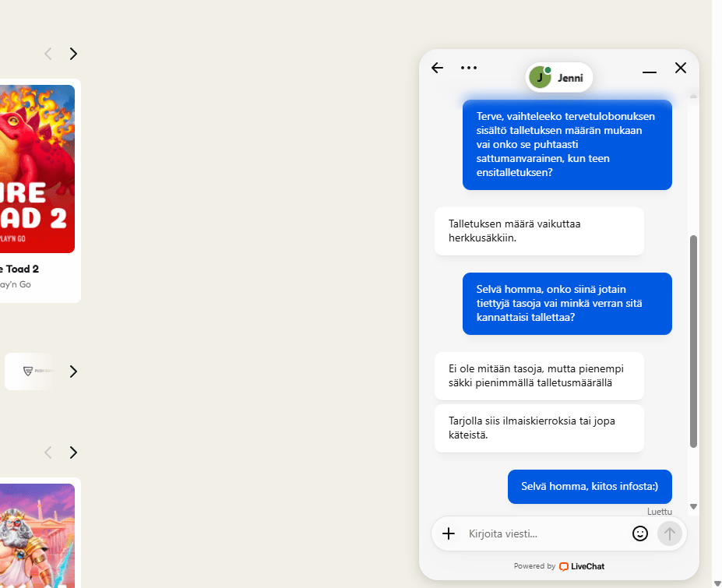Screen dimensions: 722x588
Task: Click the left chevron on the top carousel
Action: 48,53
